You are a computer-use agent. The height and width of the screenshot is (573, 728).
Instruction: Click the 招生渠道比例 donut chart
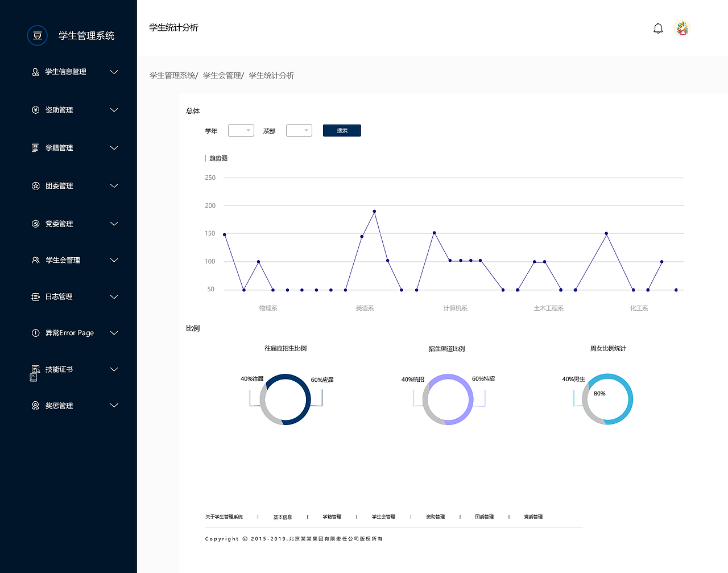click(448, 399)
